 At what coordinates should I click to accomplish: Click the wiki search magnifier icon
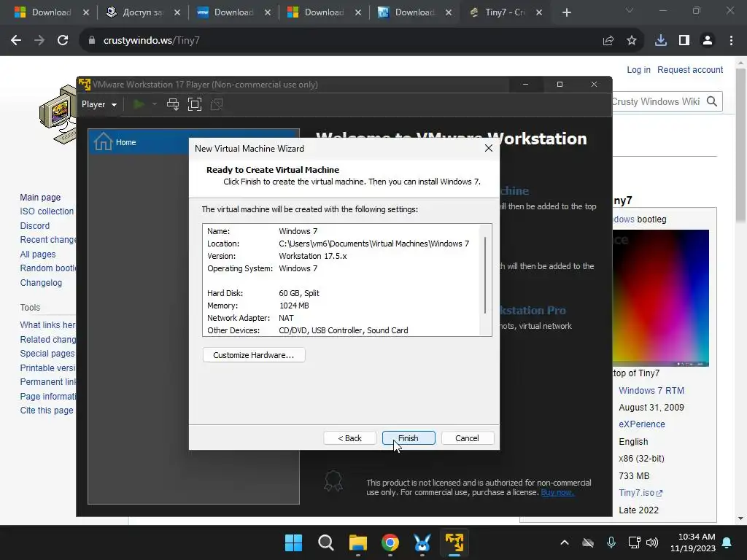[x=712, y=101]
